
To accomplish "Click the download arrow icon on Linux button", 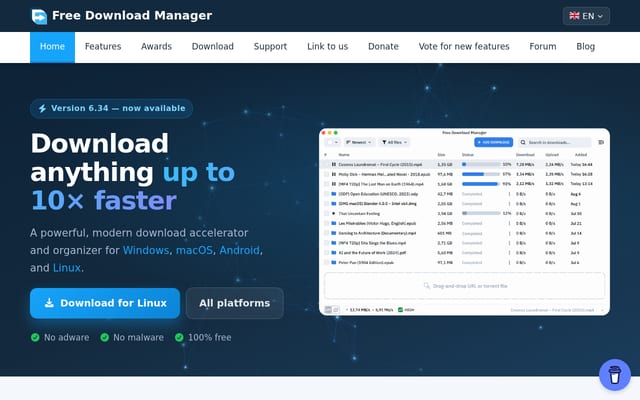I will [x=49, y=303].
